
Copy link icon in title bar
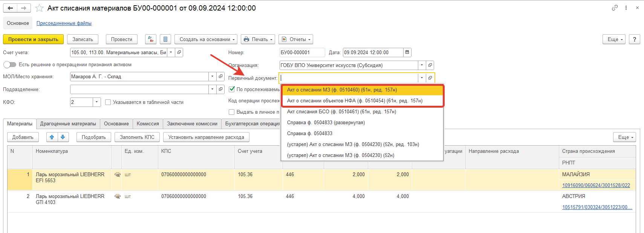click(x=615, y=8)
